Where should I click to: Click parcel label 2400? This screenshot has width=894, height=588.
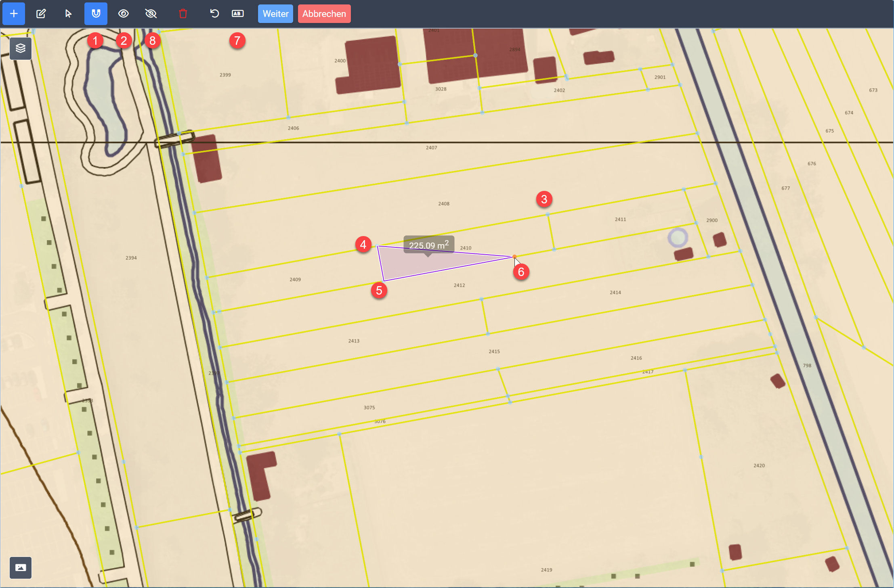point(340,61)
